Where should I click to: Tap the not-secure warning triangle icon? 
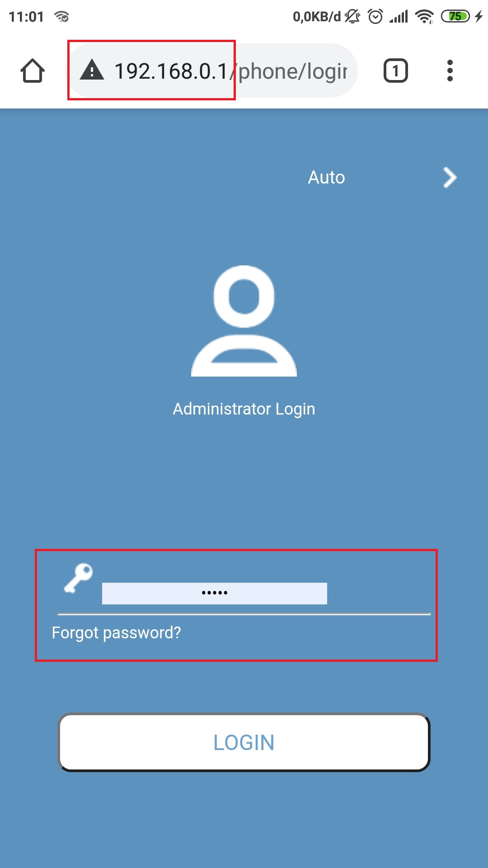click(92, 70)
